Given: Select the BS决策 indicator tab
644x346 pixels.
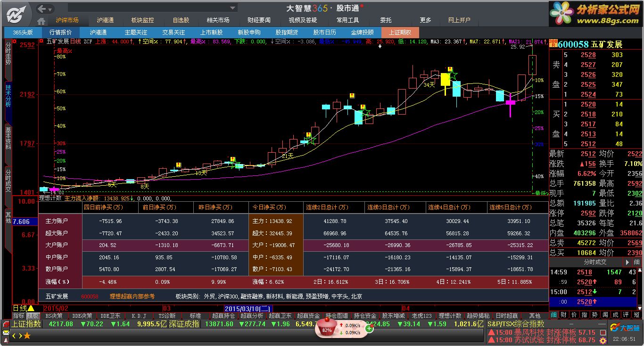Looking at the screenshot, I should 54,315.
